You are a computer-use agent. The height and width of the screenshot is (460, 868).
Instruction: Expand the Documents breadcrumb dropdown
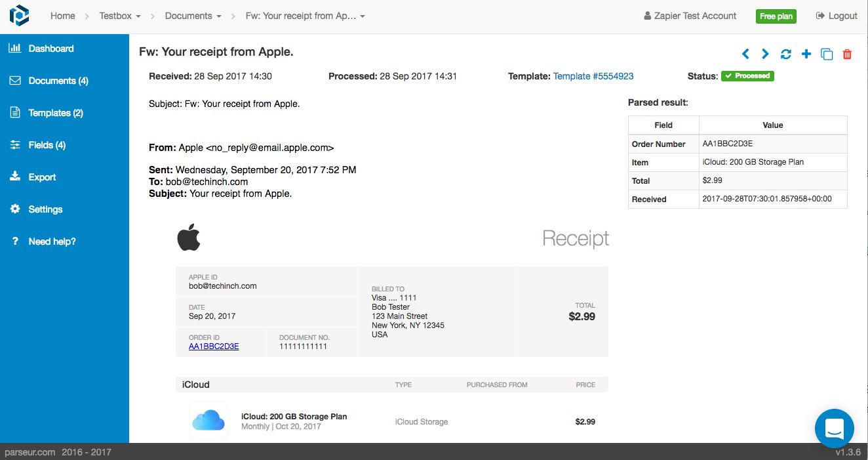pyautogui.click(x=193, y=16)
